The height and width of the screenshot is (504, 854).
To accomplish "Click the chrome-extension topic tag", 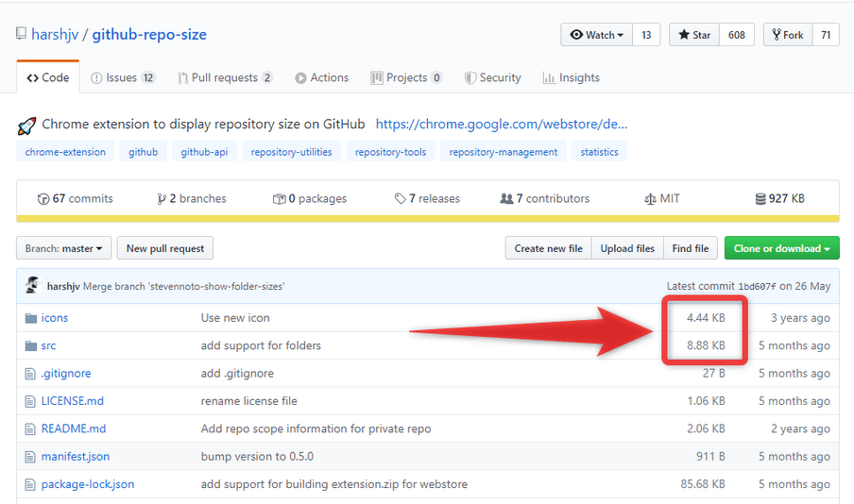I will coord(65,152).
